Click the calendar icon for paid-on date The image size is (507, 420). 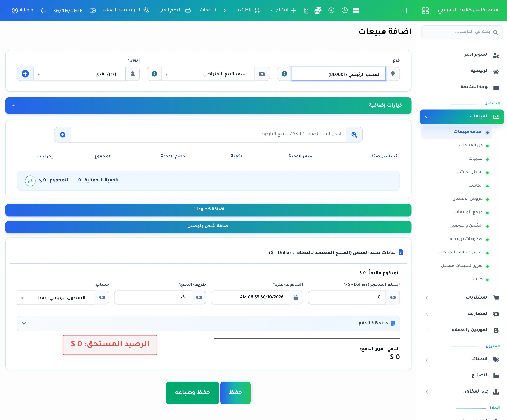(x=296, y=297)
